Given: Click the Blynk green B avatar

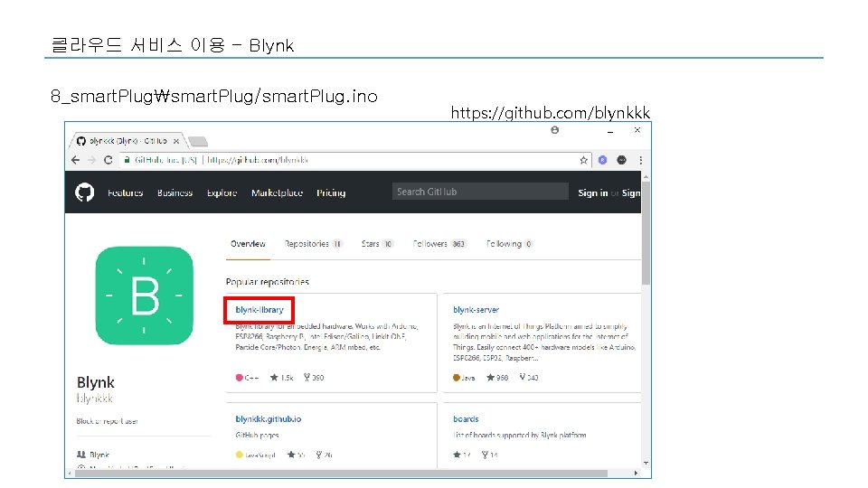Looking at the screenshot, I should tap(144, 296).
